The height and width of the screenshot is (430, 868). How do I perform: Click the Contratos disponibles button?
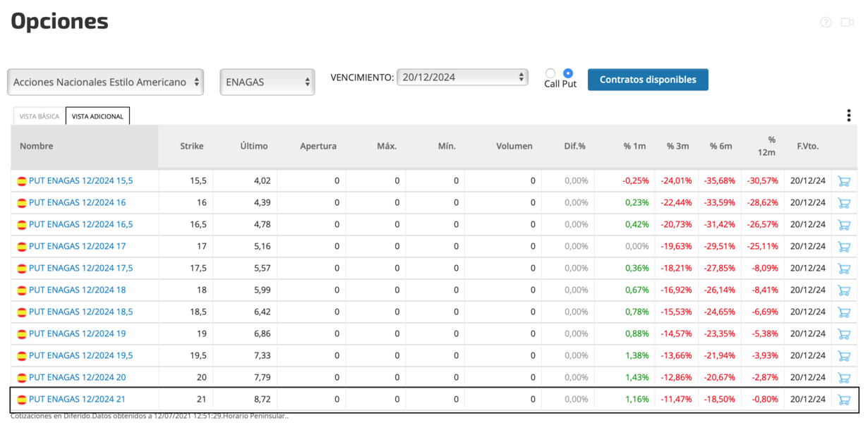pos(648,80)
